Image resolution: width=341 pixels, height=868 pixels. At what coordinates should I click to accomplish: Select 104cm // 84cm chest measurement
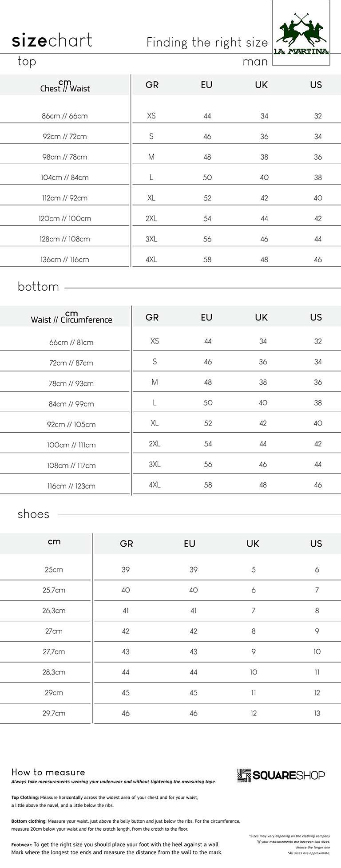(x=65, y=178)
